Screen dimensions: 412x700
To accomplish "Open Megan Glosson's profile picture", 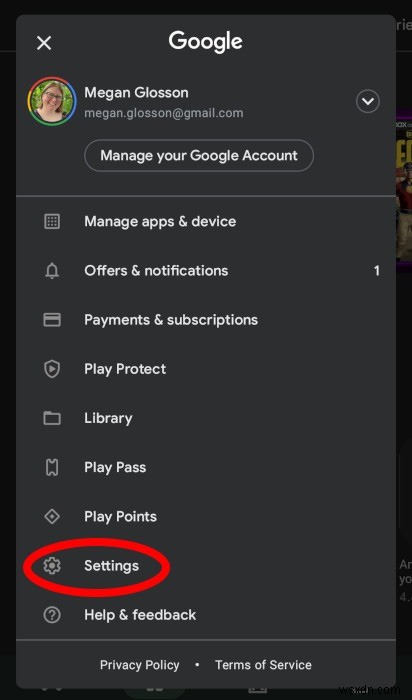I will coord(52,102).
